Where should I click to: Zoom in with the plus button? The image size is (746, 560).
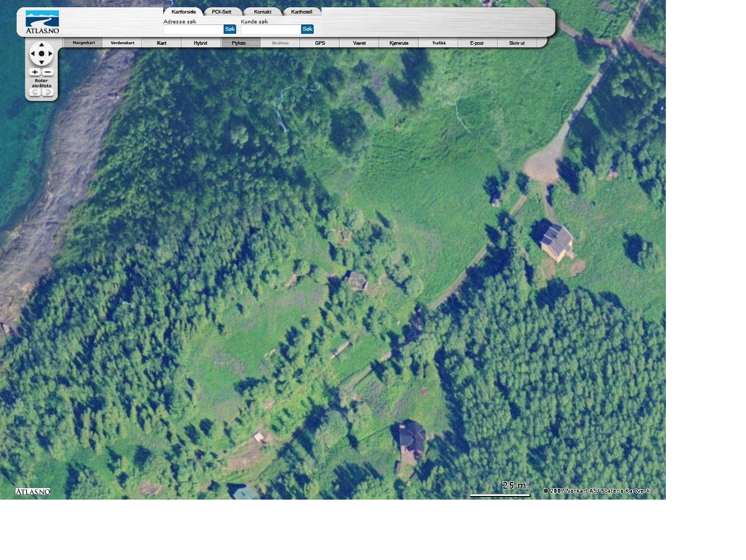point(35,72)
